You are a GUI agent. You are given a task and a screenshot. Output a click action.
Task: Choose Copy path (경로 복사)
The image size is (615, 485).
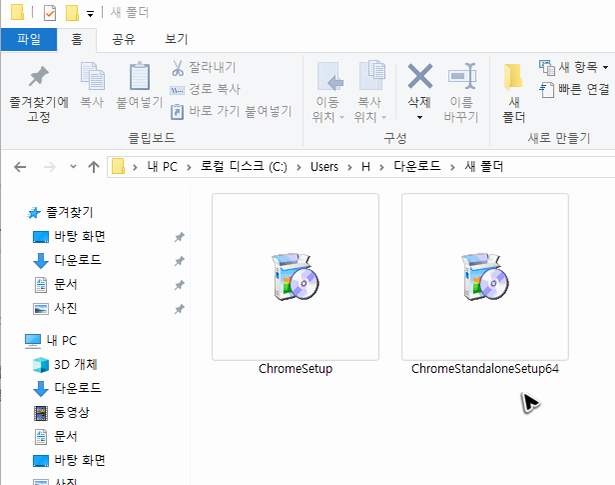[x=205, y=89]
